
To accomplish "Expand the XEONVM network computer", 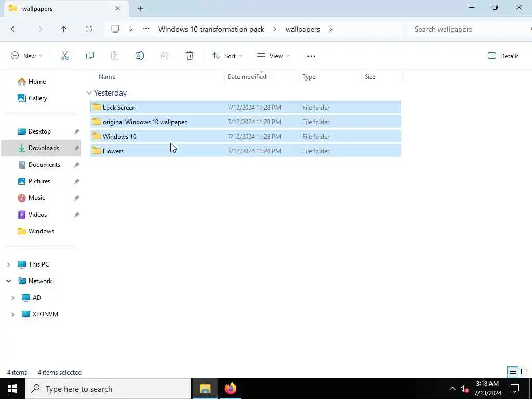I will click(13, 314).
